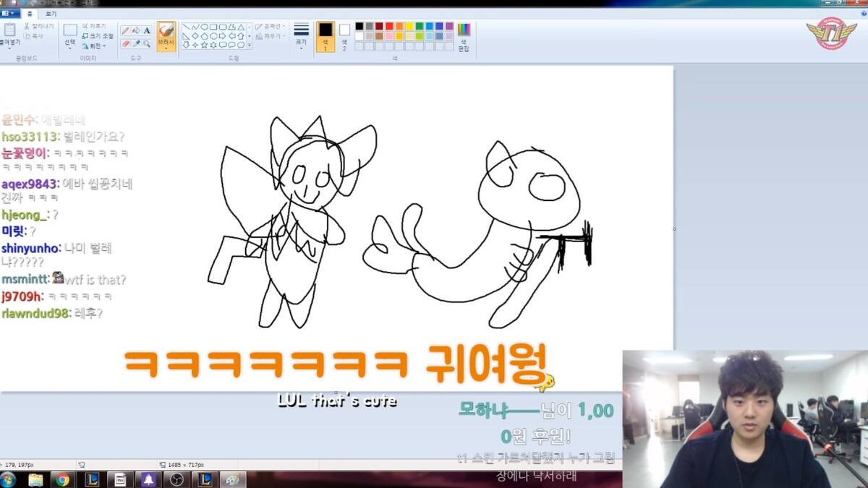Open File Explorer from the taskbar
868x488 pixels.
(35, 479)
